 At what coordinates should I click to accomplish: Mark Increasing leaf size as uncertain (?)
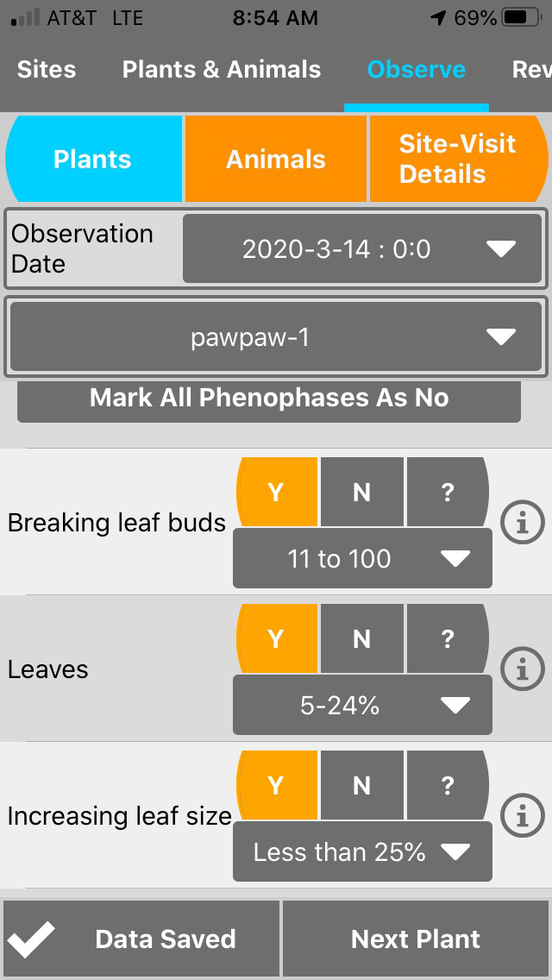click(x=447, y=786)
